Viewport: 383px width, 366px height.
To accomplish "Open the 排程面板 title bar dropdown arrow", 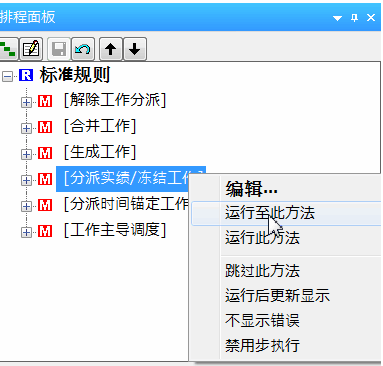I will point(337,18).
